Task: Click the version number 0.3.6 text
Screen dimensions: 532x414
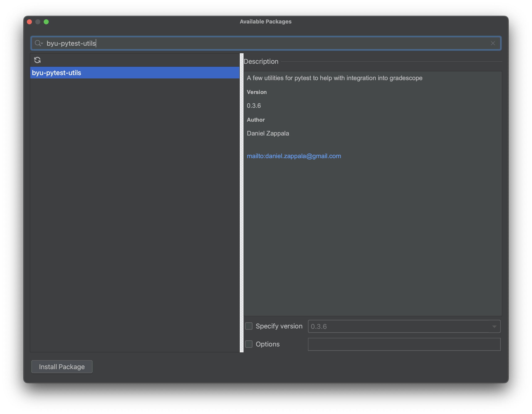Action: 254,106
